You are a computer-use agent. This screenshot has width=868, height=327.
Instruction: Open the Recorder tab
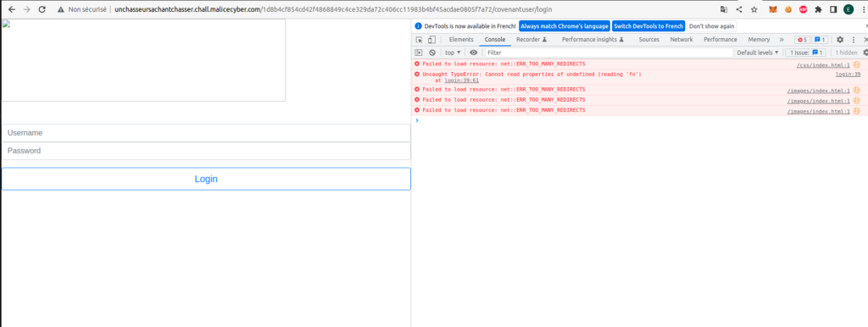[531, 39]
